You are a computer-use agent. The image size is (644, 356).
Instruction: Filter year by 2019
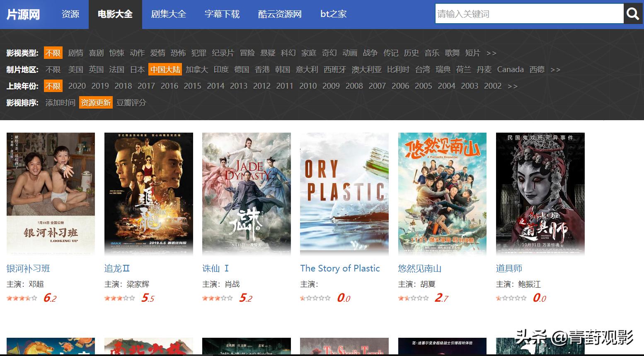(x=100, y=86)
